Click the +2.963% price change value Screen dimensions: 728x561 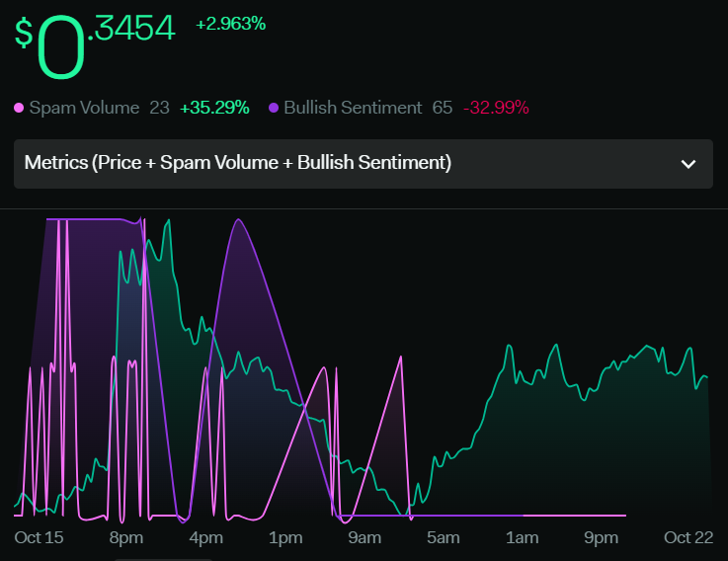click(x=231, y=24)
